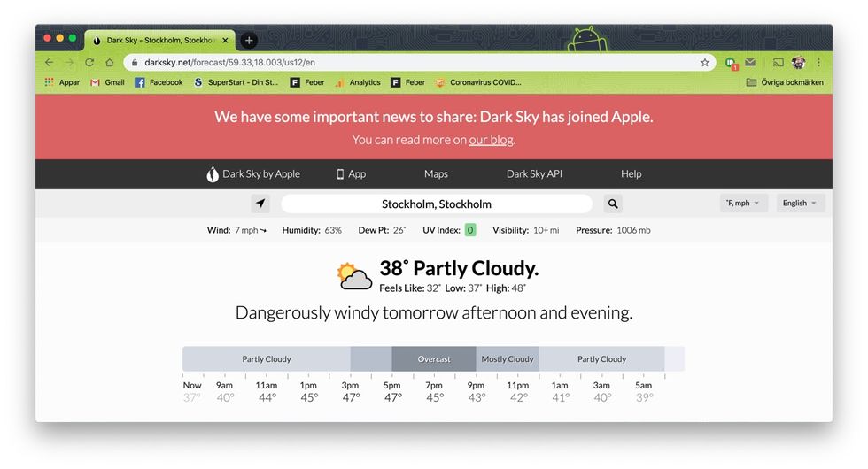The image size is (868, 469).
Task: Open Övriga bokmärken folder
Action: 785,82
